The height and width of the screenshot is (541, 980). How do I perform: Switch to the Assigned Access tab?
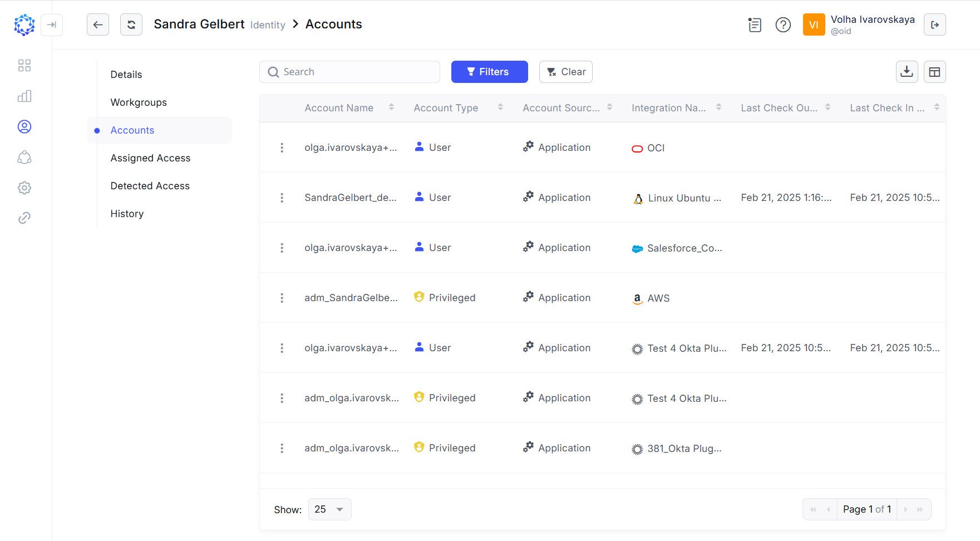[150, 158]
